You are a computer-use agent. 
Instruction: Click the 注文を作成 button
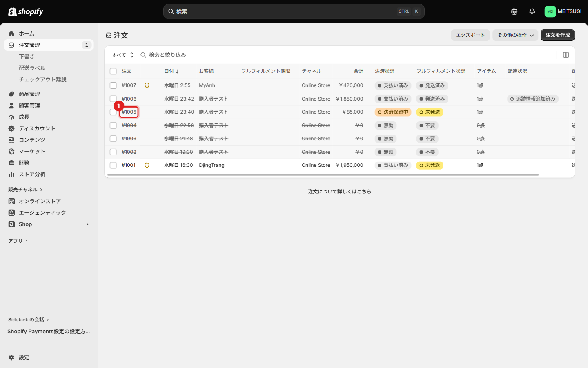coord(558,35)
